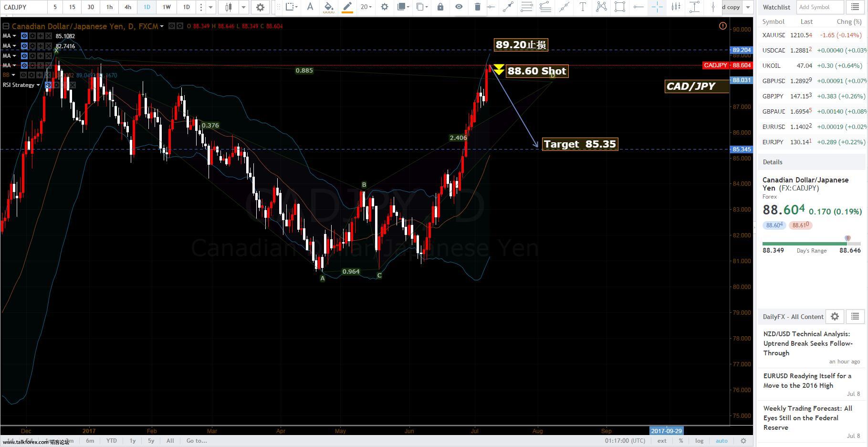Toggle log scale on price axis
The height and width of the screenshot is (447, 868).
[x=699, y=441]
